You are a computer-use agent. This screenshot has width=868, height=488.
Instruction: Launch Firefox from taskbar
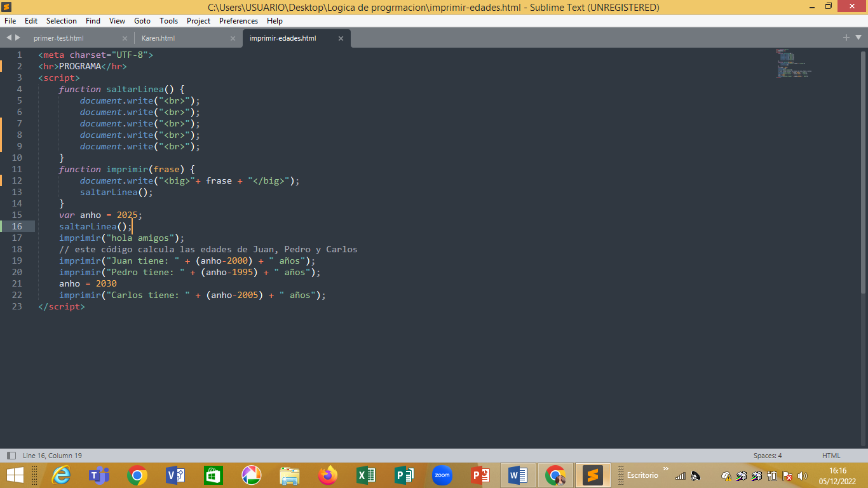click(328, 475)
